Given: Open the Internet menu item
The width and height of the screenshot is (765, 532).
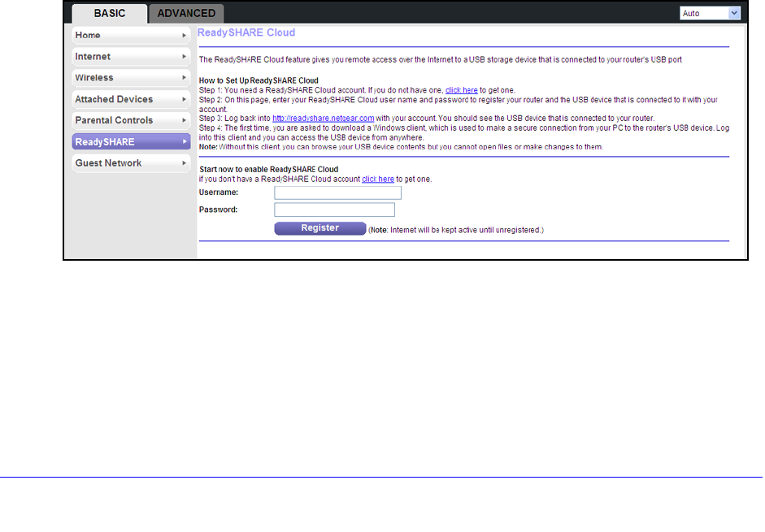Looking at the screenshot, I should 131,57.
